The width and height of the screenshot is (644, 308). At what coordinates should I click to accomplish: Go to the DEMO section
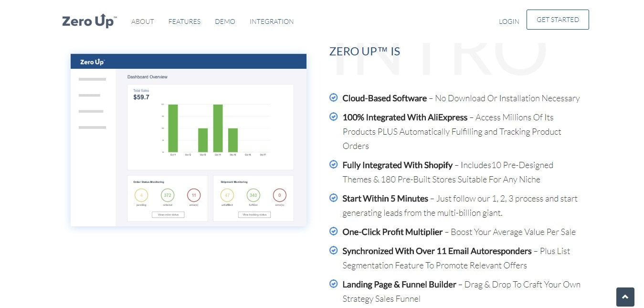tap(225, 21)
